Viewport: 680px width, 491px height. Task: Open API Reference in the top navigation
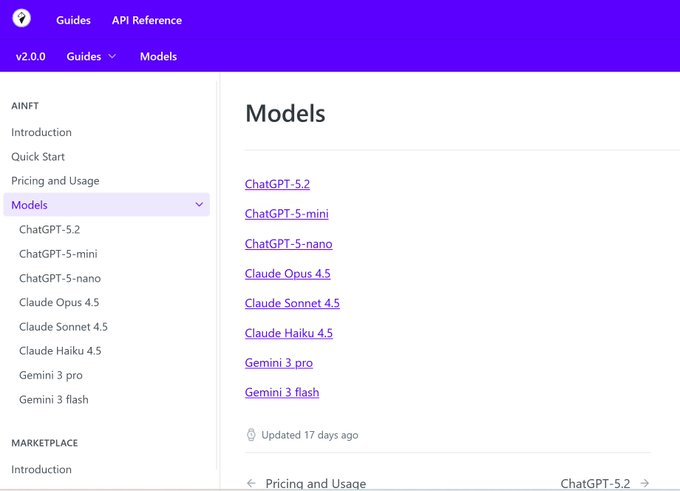coord(147,20)
